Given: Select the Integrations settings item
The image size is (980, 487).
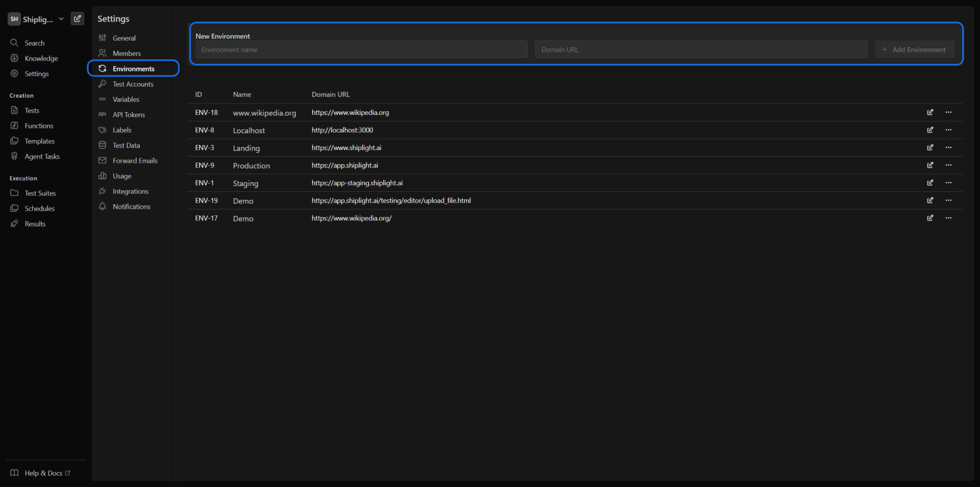Looking at the screenshot, I should coord(130,191).
